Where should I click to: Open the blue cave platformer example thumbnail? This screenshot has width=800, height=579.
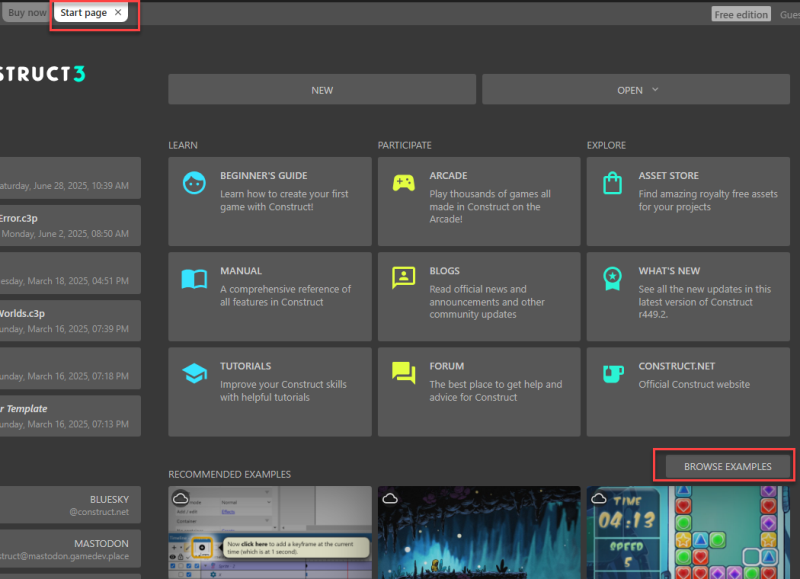(479, 532)
